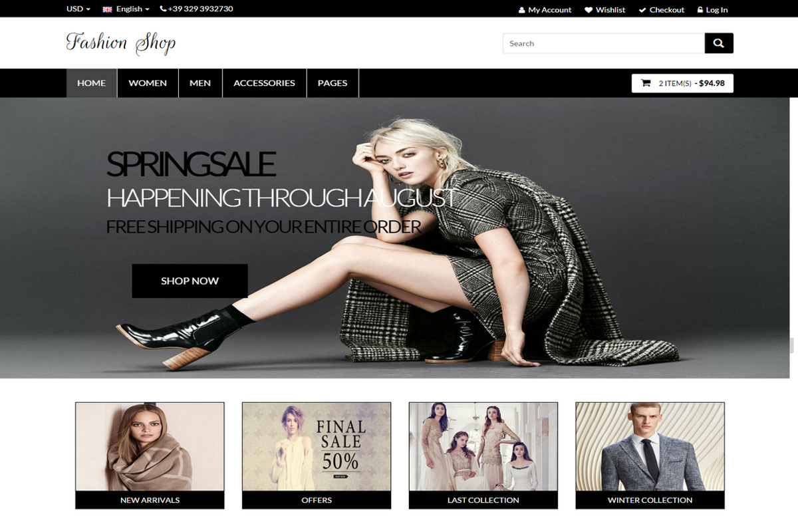Select the HOME menu item

coord(92,83)
